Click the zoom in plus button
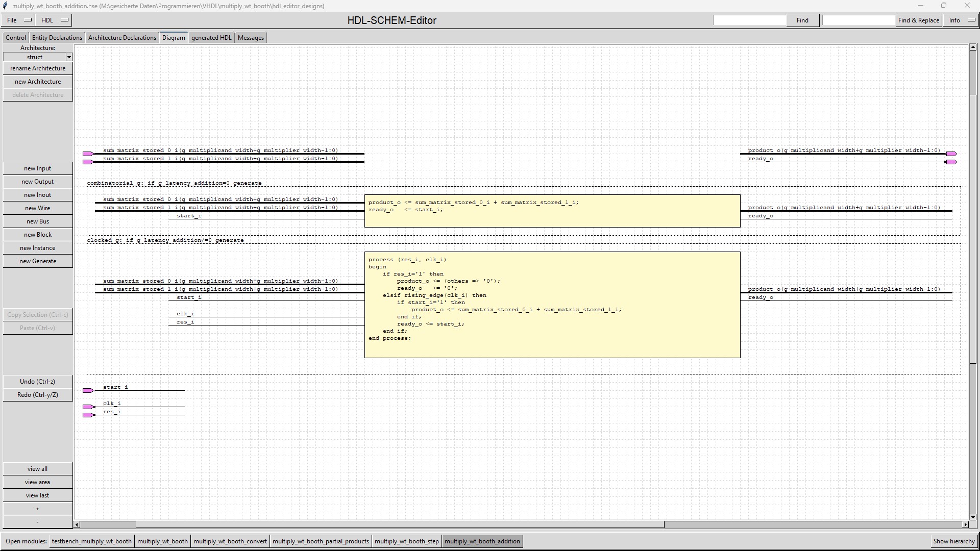980x551 pixels. click(x=37, y=509)
